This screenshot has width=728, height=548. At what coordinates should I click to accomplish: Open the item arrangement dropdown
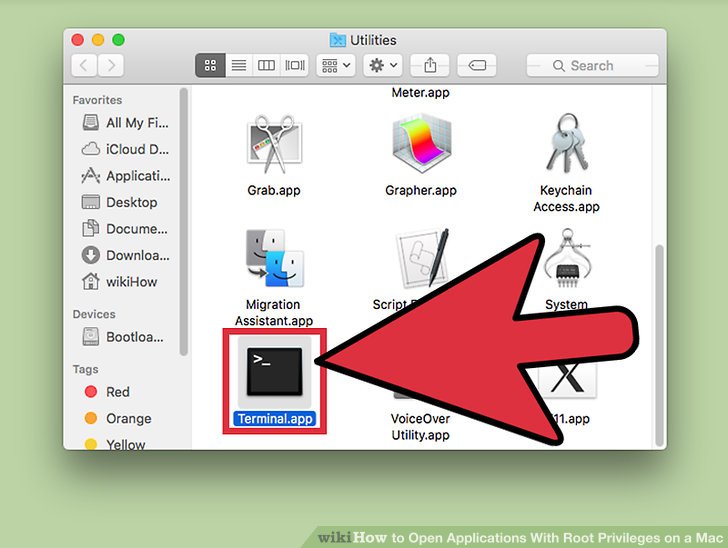point(336,65)
